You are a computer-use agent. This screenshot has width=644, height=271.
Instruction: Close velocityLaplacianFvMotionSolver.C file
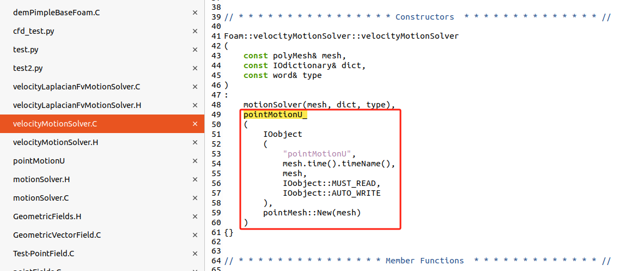195,87
